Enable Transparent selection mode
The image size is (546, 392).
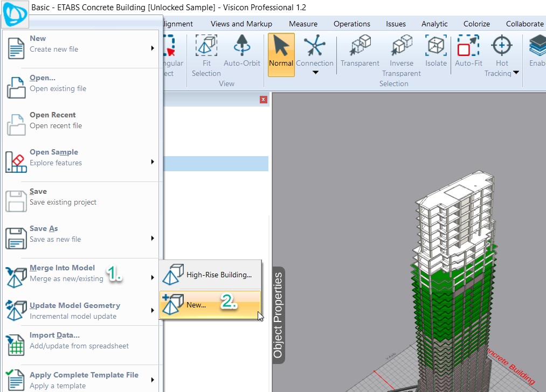click(360, 51)
